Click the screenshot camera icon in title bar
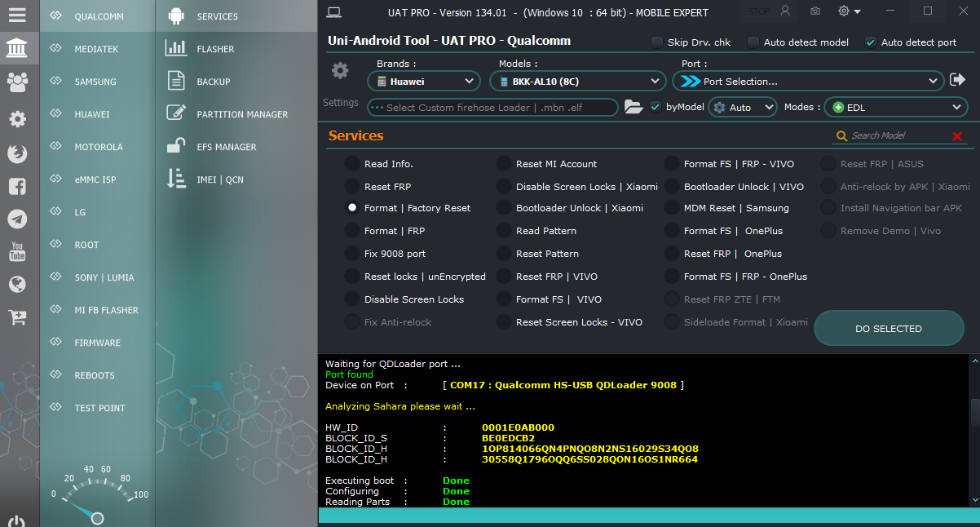Screen dimensions: 980x527 tap(815, 11)
